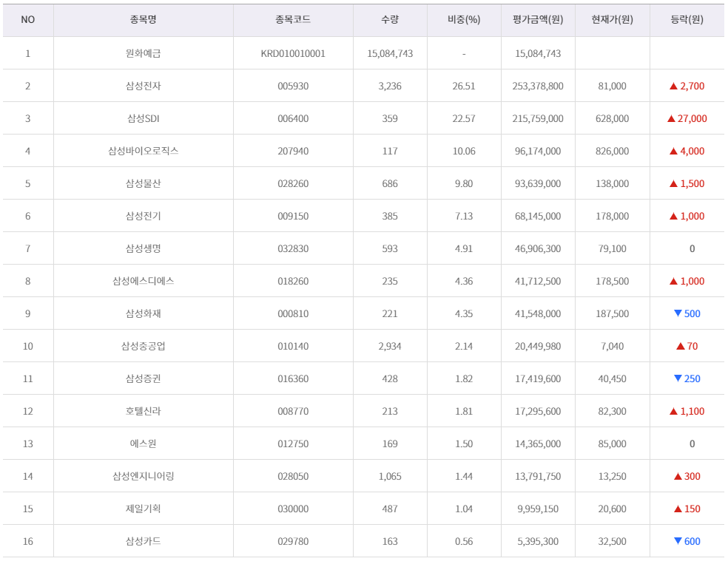Click stock code 028260

[x=293, y=183]
